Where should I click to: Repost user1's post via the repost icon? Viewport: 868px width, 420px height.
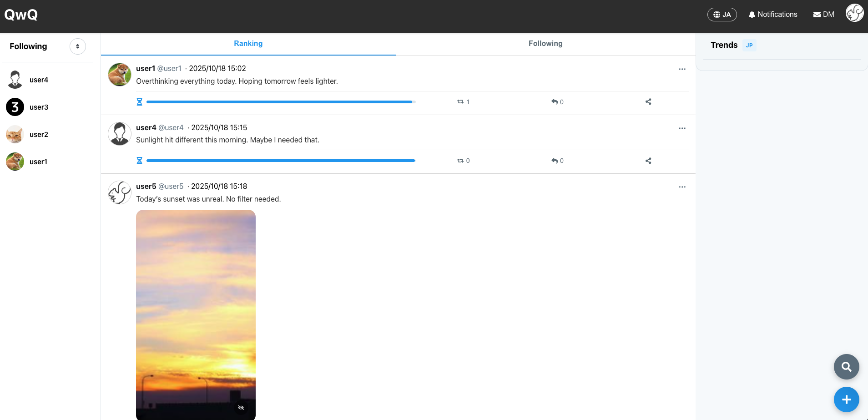[x=460, y=102]
